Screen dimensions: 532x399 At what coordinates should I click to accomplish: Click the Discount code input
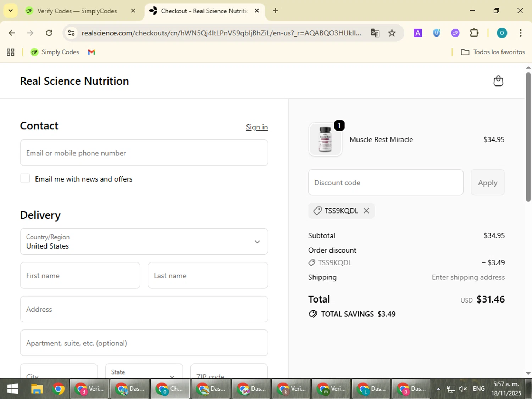tap(386, 182)
